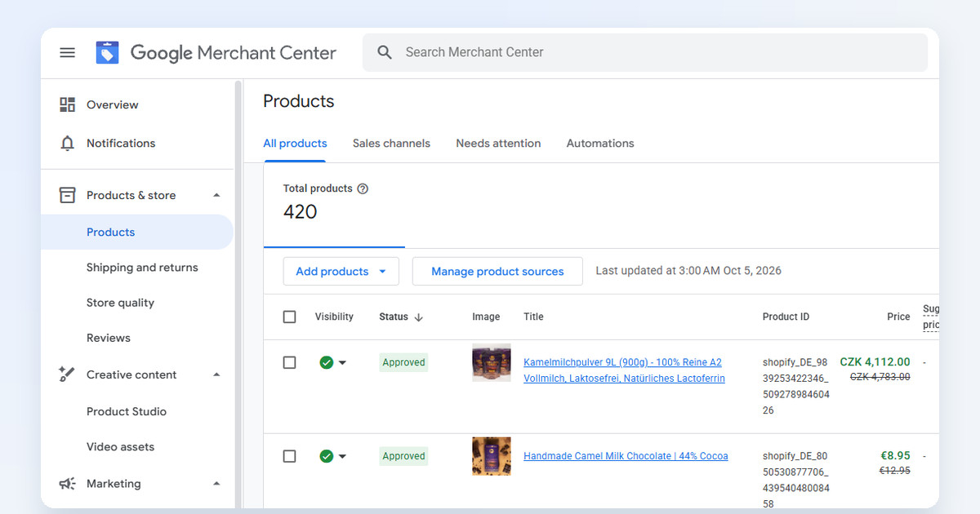The width and height of the screenshot is (980, 514).
Task: Click the Title column header
Action: (533, 317)
